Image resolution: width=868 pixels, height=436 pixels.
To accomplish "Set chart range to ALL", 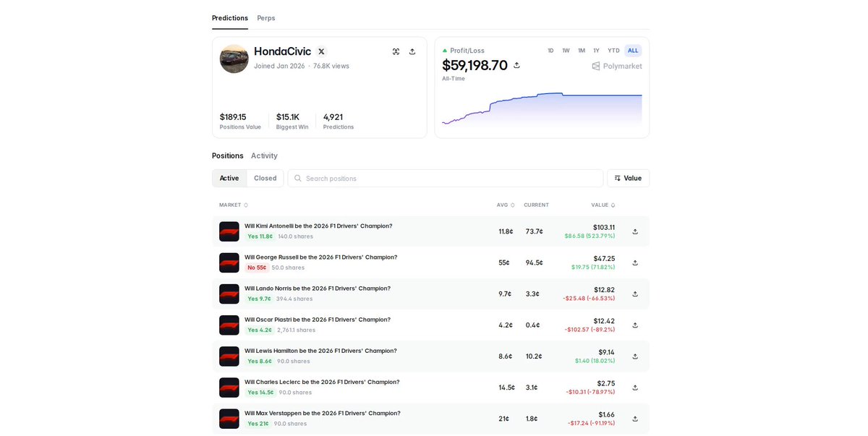I will [x=633, y=51].
